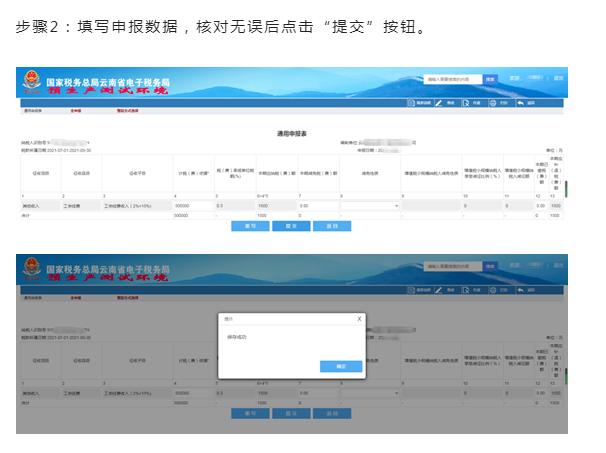Click the back arrow icon in upper screenshot toolbar
Image resolution: width=606 pixels, height=453 pixels.
click(521, 103)
